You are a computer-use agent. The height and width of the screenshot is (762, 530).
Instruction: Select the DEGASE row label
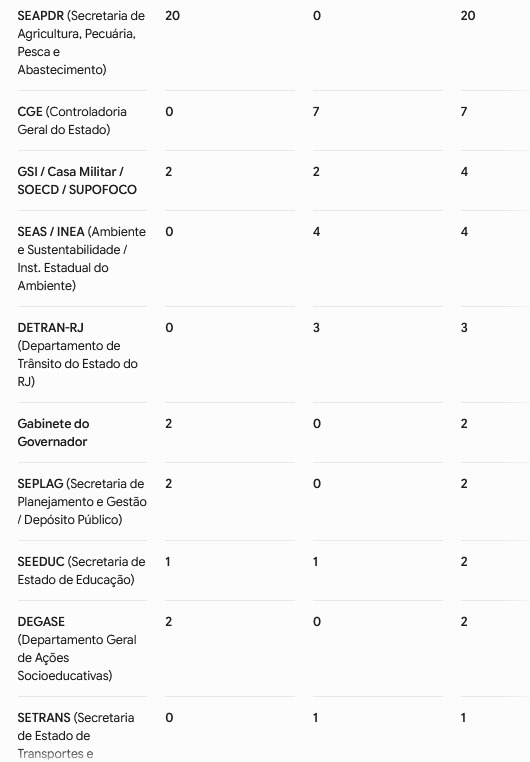(77, 648)
